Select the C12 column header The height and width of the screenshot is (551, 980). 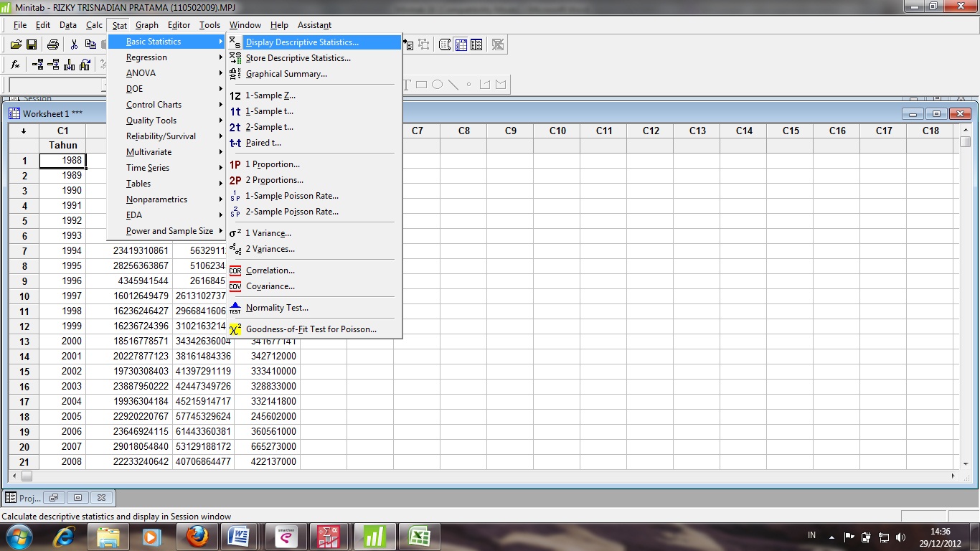pyautogui.click(x=651, y=131)
